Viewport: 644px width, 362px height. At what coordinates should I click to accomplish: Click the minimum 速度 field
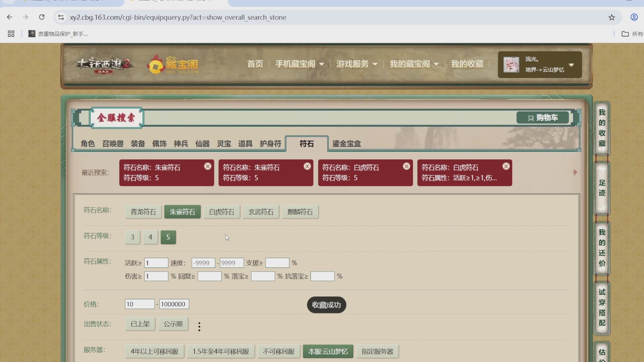click(203, 263)
